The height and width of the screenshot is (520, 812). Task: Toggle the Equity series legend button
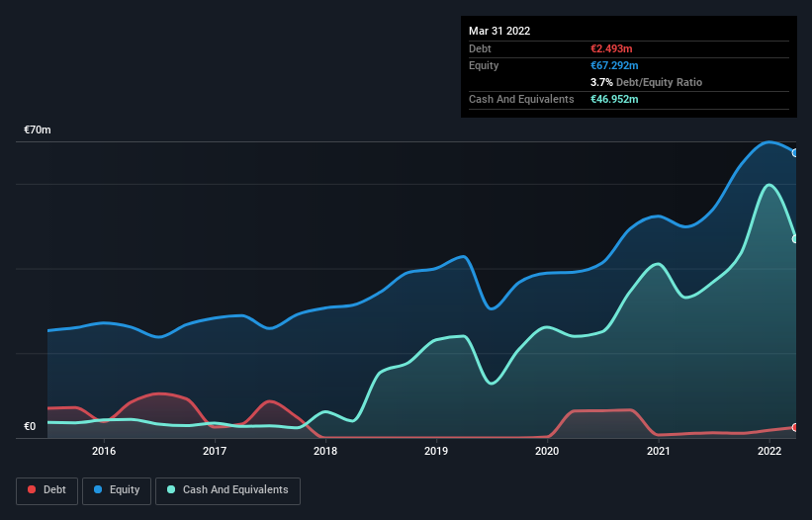click(117, 490)
